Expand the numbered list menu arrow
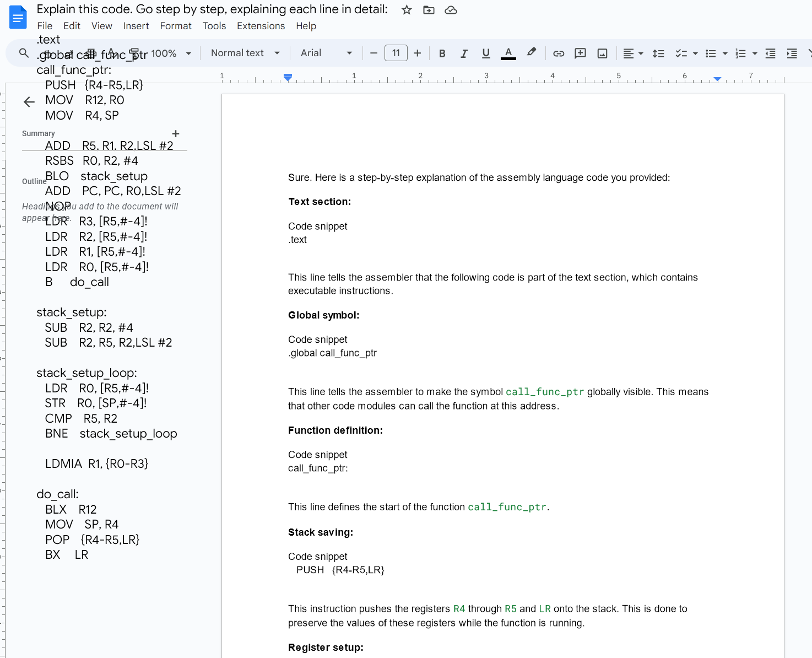Viewport: 812px width, 658px height. point(755,53)
